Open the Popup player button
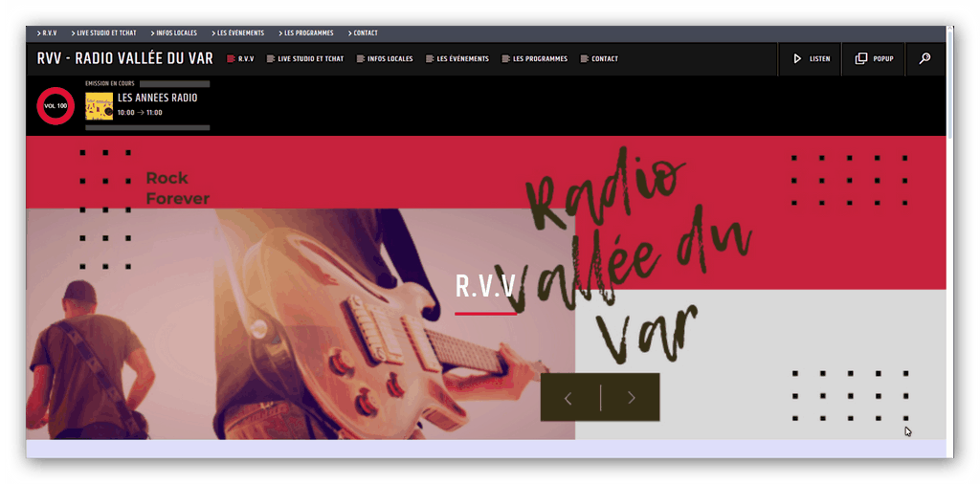This screenshot has height=484, width=980. tap(874, 58)
